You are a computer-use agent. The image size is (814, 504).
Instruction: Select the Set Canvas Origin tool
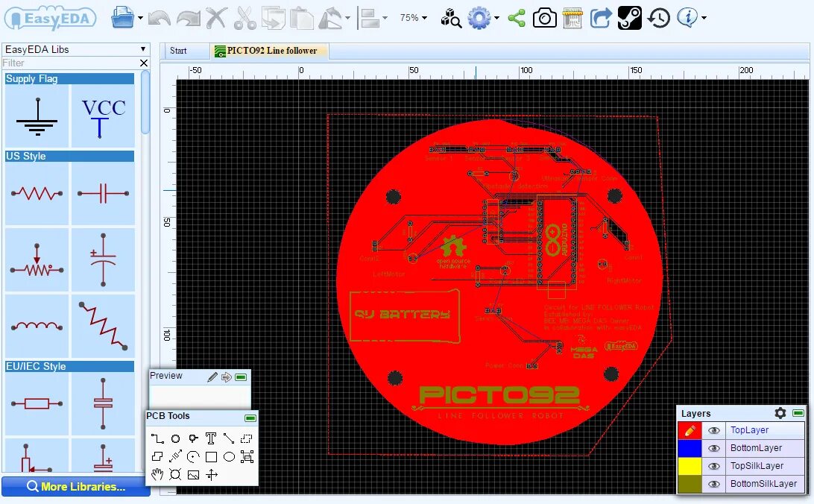(x=211, y=474)
